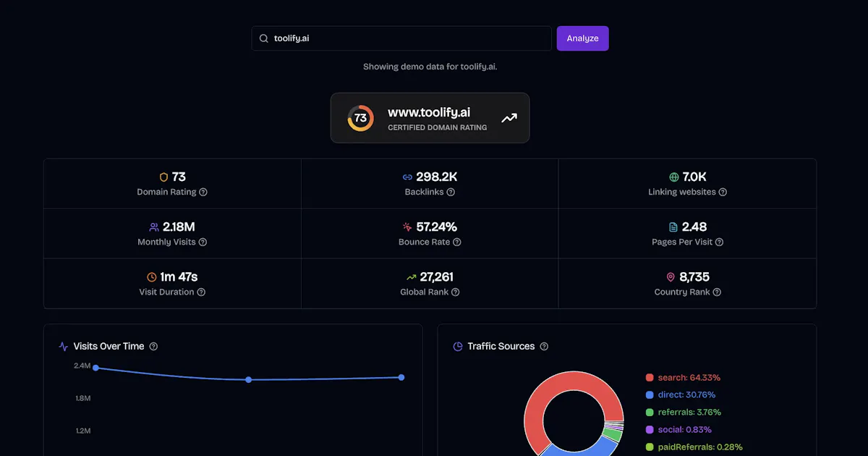Open the Country Rank help icon
Screen dimensions: 868x456
(x=717, y=292)
